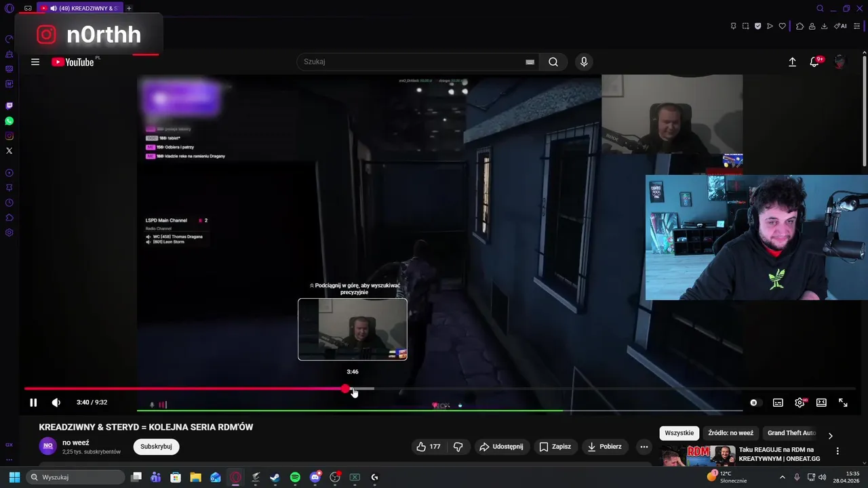Start voice search with the microphone
Viewport: 868px width, 488px height.
click(584, 62)
